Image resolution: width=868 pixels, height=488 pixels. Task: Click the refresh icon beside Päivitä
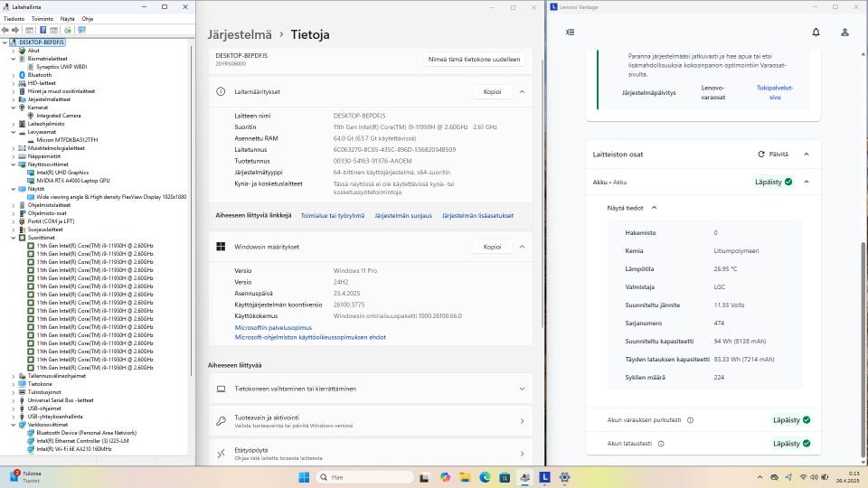coord(761,155)
